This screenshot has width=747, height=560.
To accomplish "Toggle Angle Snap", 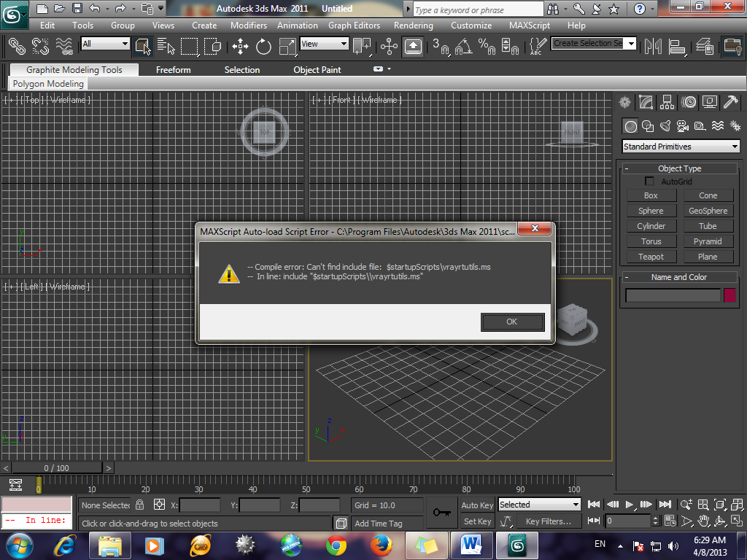I will (463, 46).
